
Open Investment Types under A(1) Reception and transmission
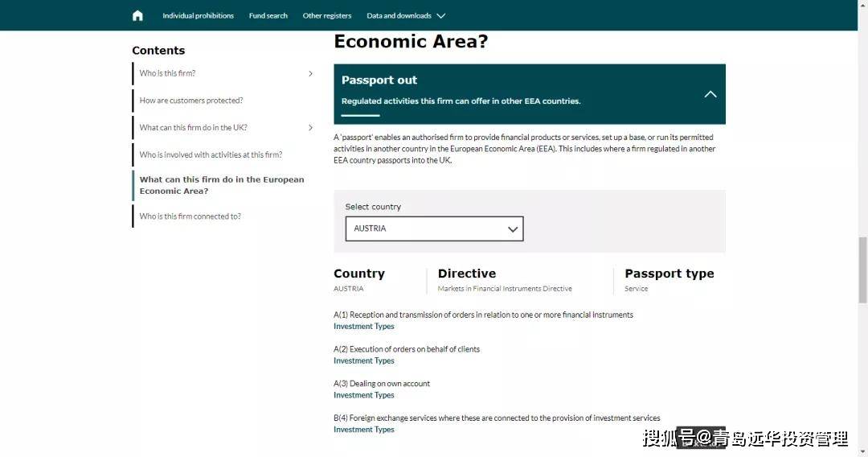pos(364,327)
